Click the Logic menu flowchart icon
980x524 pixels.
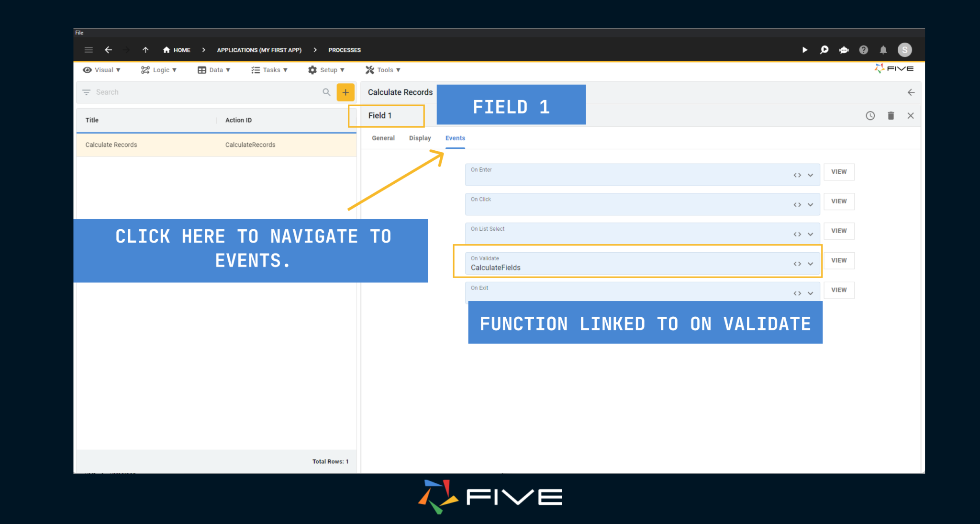click(145, 70)
